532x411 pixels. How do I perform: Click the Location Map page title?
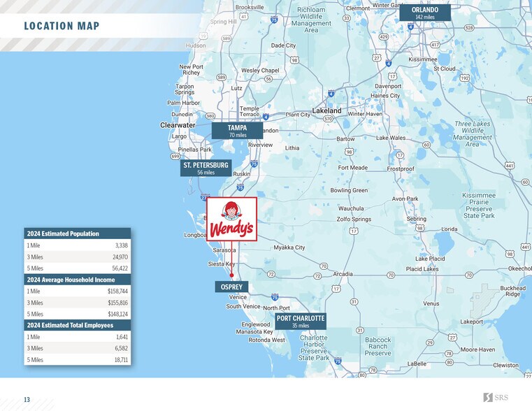[62, 27]
